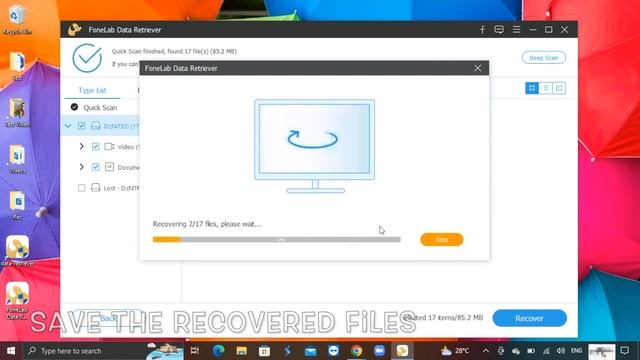Stop the file recovery
This screenshot has width=640, height=360.
click(442, 240)
